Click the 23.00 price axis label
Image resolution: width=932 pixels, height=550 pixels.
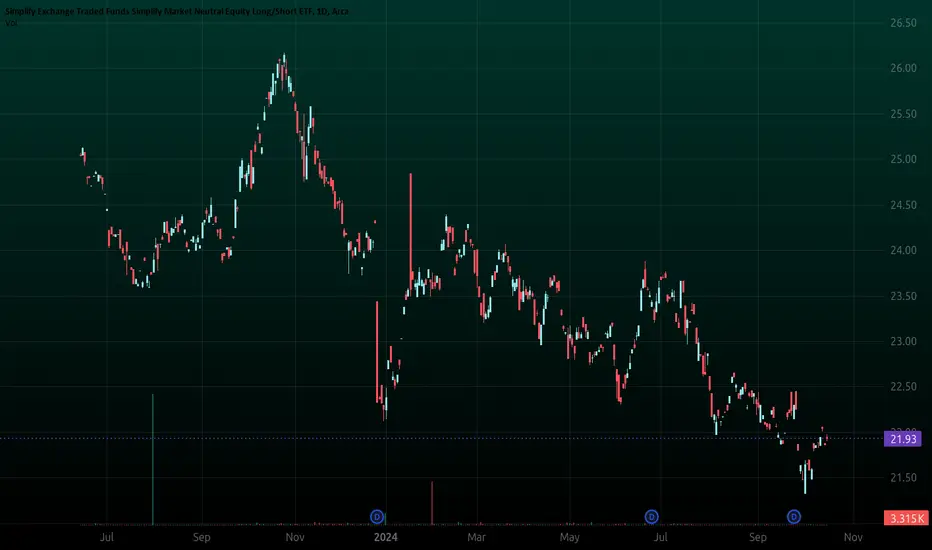(x=903, y=341)
